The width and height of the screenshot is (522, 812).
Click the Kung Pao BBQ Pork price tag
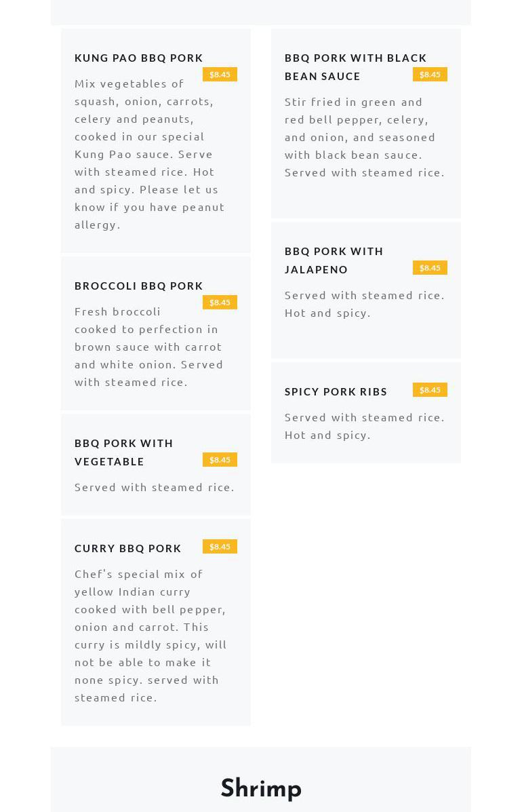pos(220,75)
